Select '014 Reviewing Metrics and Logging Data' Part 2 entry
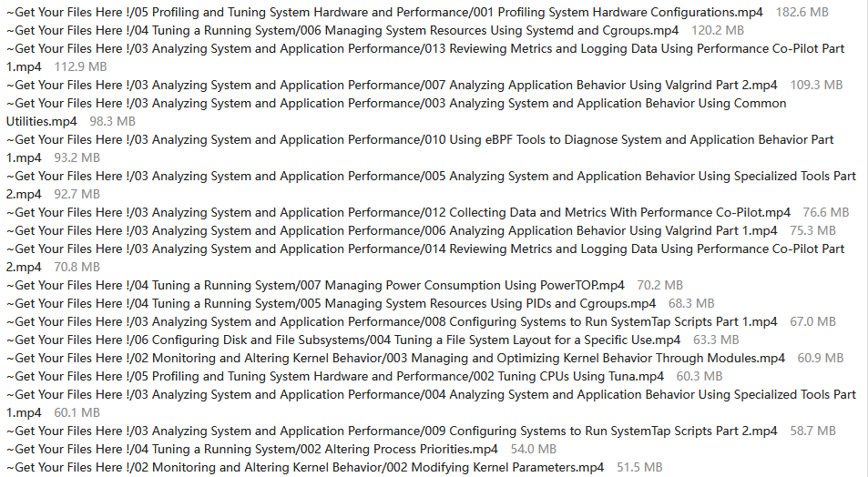 click(x=425, y=259)
